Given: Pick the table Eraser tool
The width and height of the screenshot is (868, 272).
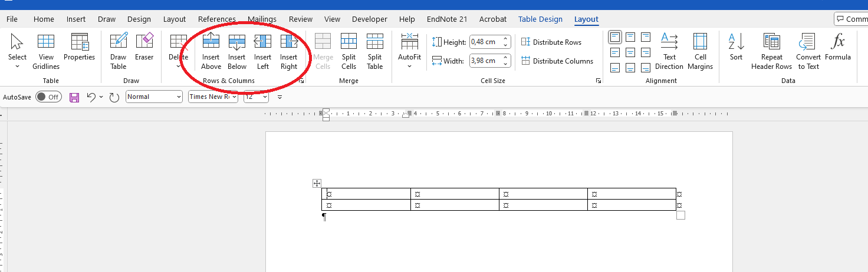Looking at the screenshot, I should pos(144,47).
